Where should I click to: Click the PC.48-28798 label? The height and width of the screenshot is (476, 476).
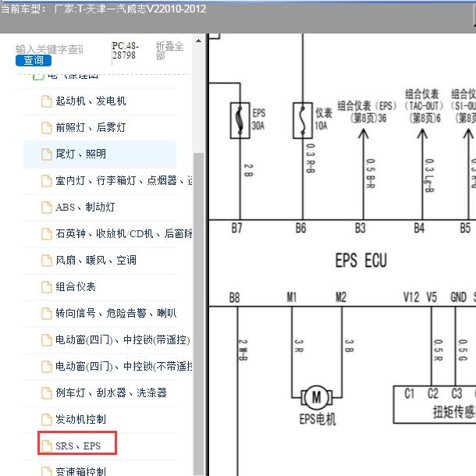126,51
